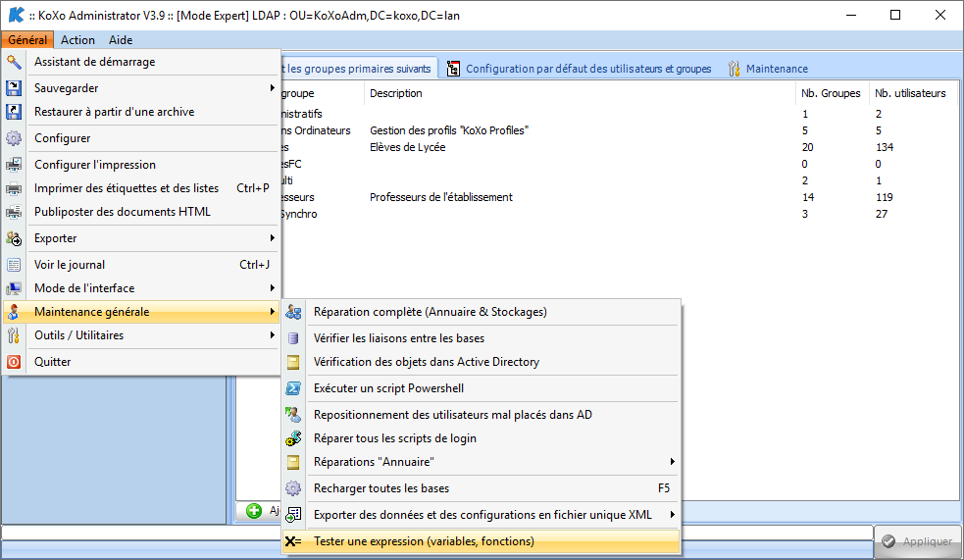Select Restaurer à partir d'une archive
The width and height of the screenshot is (964, 560).
141,111
